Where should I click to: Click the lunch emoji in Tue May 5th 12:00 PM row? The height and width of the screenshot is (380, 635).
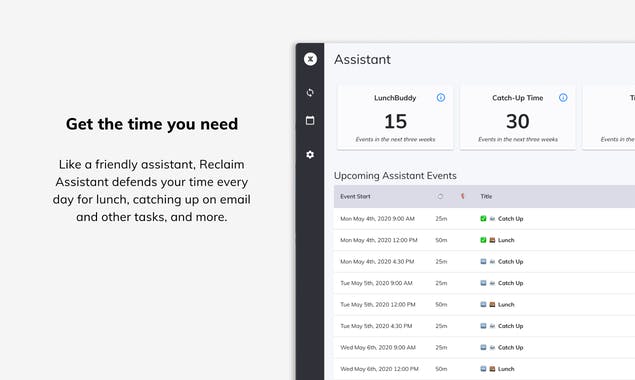click(x=492, y=305)
